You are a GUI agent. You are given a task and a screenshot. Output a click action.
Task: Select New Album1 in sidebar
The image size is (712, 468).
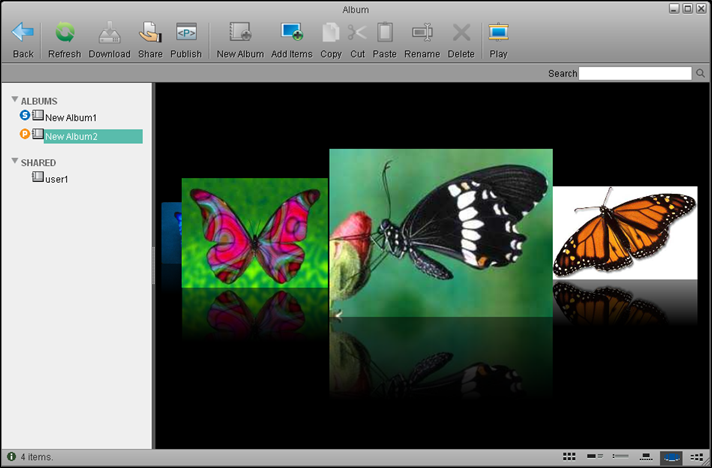pyautogui.click(x=70, y=118)
